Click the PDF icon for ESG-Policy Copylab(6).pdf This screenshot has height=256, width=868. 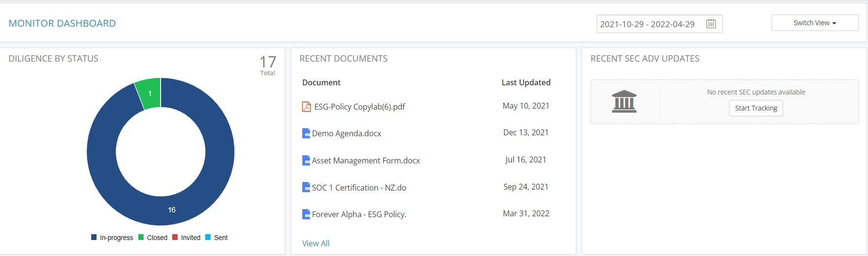pos(306,107)
